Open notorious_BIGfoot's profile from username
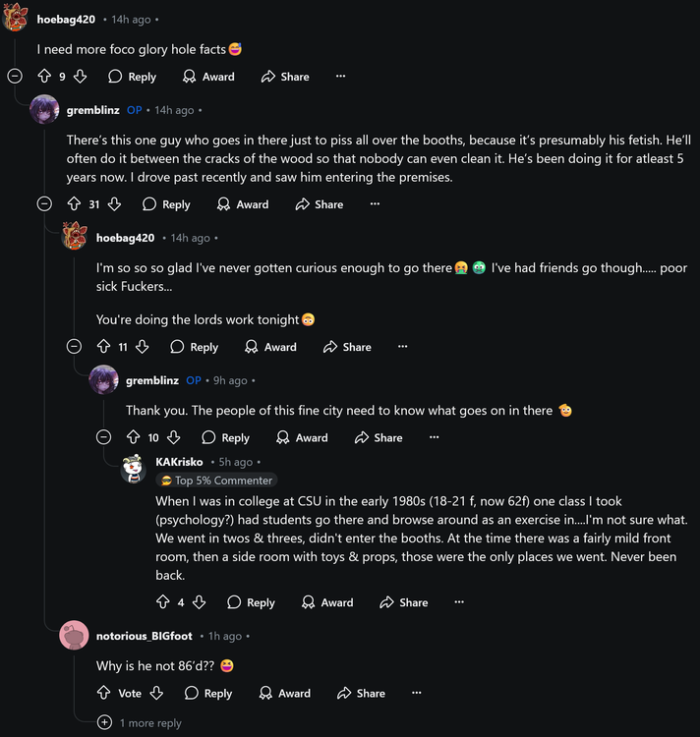The width and height of the screenshot is (700, 737). tap(145, 637)
